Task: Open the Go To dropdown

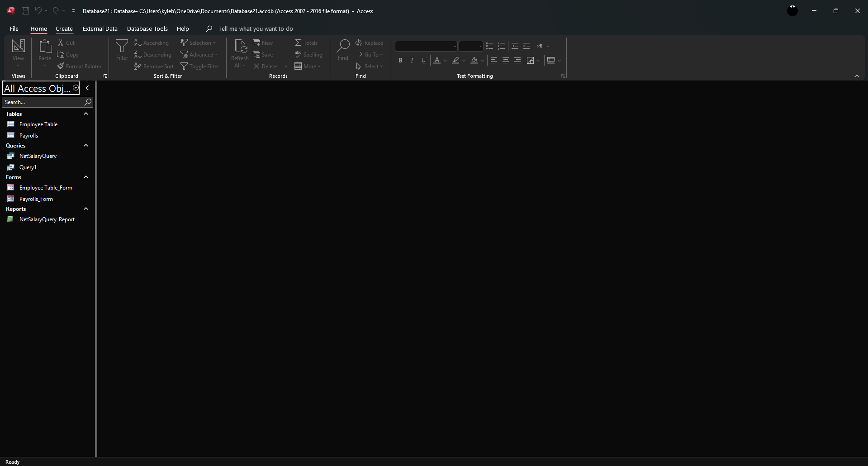Action: 369,54
